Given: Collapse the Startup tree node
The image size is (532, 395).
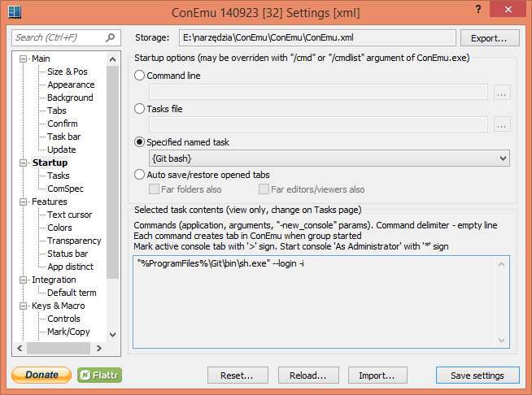Looking at the screenshot, I should click(23, 163).
